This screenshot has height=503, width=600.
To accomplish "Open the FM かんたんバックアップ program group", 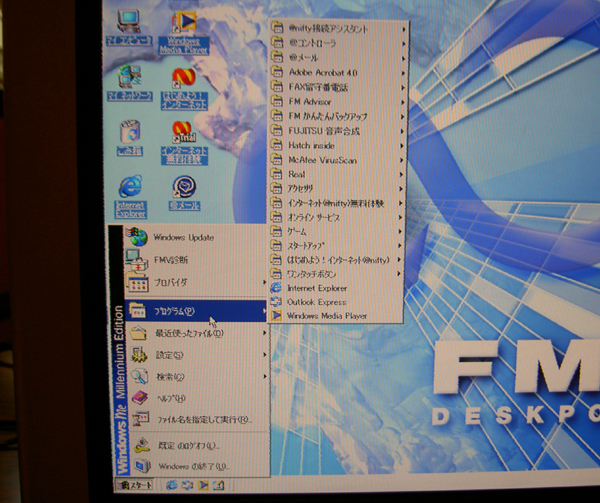I will coord(337,116).
